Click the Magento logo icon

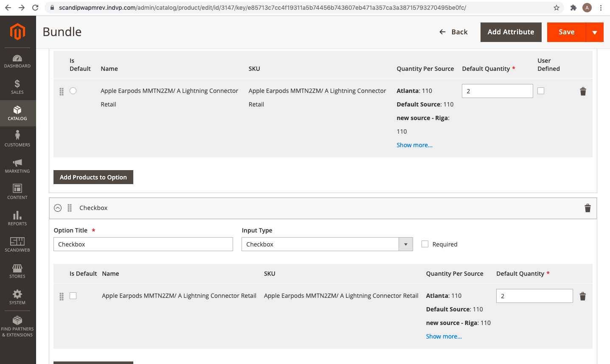[x=18, y=32]
